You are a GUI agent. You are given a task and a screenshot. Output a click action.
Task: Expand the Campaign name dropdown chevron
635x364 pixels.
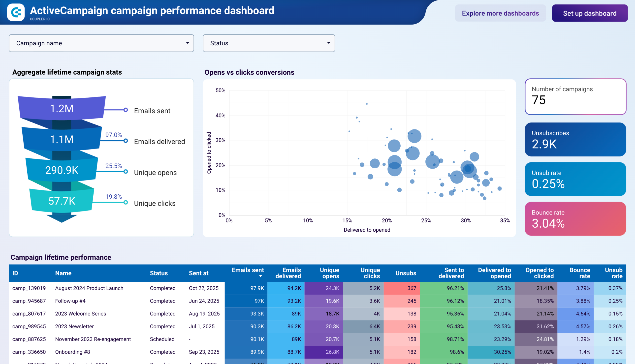coord(188,43)
